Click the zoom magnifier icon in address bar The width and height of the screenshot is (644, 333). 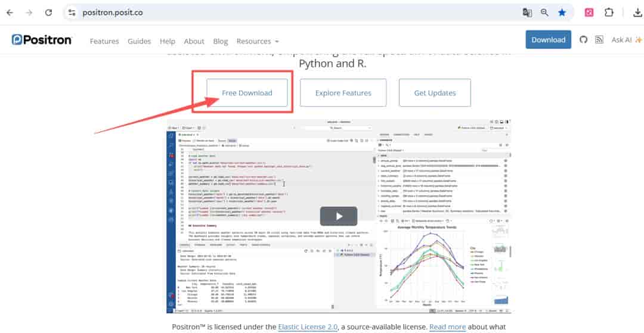click(544, 13)
